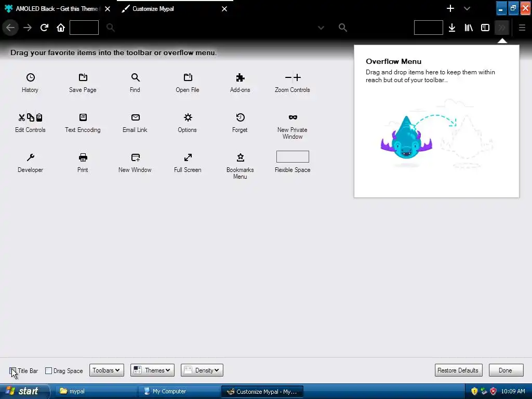Image resolution: width=532 pixels, height=399 pixels.
Task: Click the Downloads arrow icon
Action: click(x=452, y=28)
